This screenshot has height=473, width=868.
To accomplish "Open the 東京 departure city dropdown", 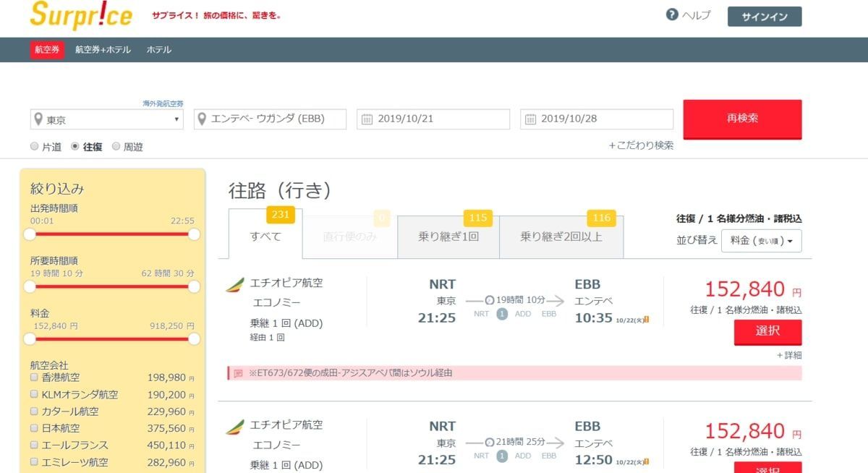I will pos(106,119).
